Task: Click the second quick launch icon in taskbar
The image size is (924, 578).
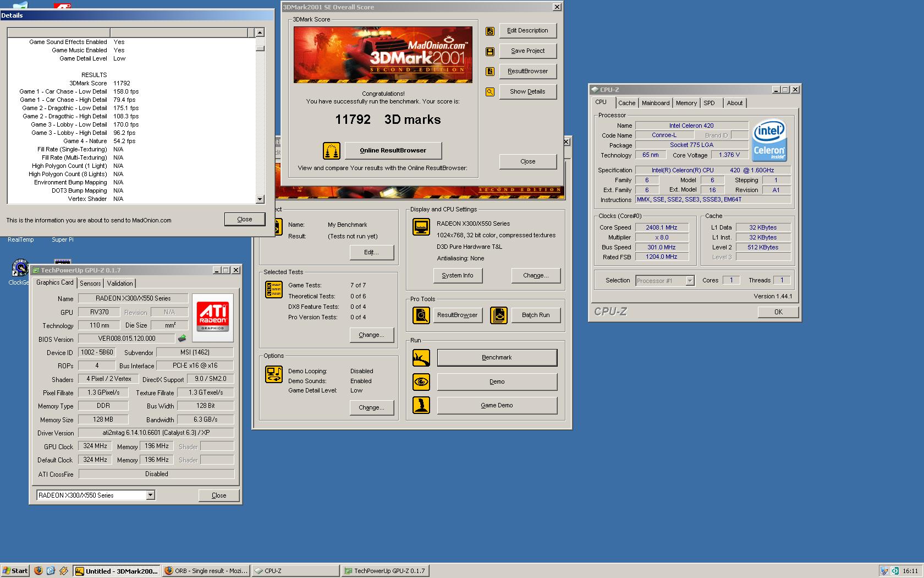Action: coord(51,571)
